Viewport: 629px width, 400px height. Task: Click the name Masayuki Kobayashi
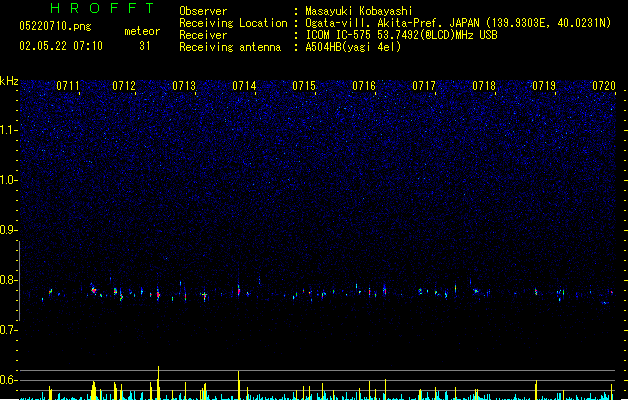click(x=359, y=11)
